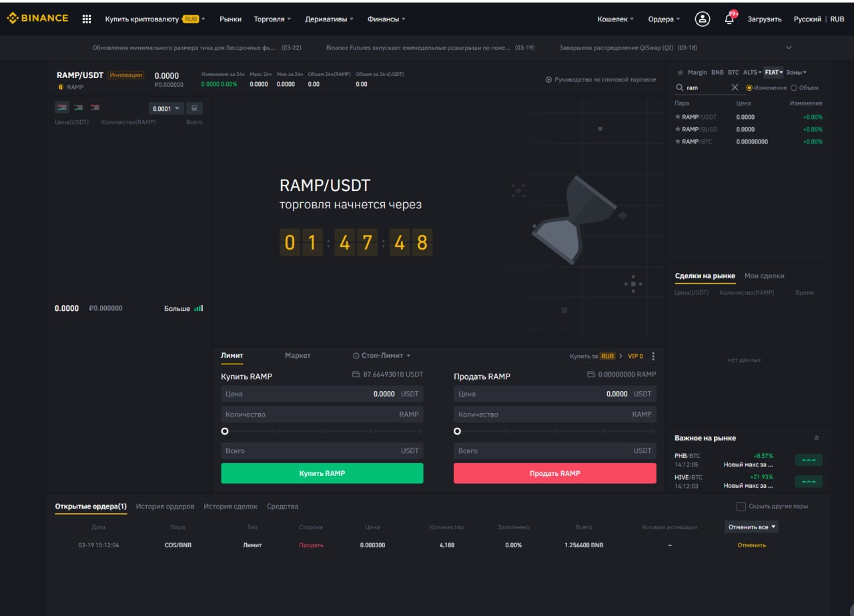Click the PHB/BTC mini chart button
Screen dimensions: 854x616
(809, 460)
